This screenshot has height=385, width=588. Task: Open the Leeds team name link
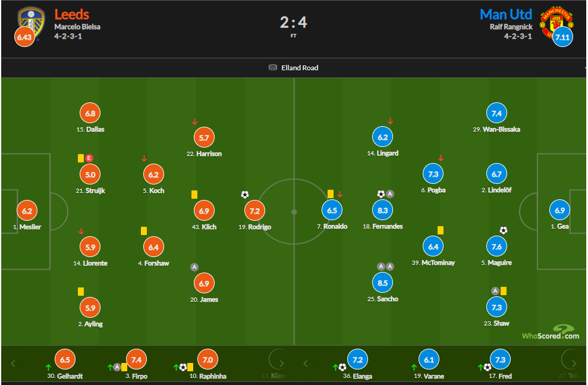[x=72, y=14]
